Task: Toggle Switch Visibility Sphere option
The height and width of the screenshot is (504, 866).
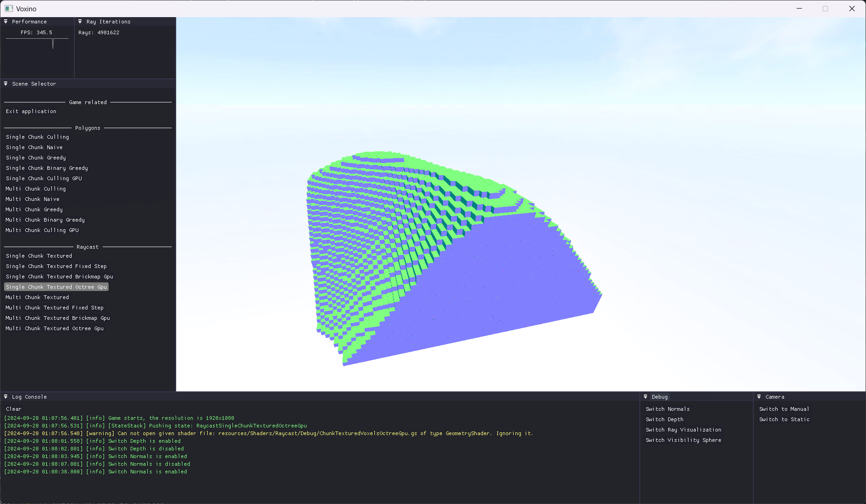Action: coord(683,440)
